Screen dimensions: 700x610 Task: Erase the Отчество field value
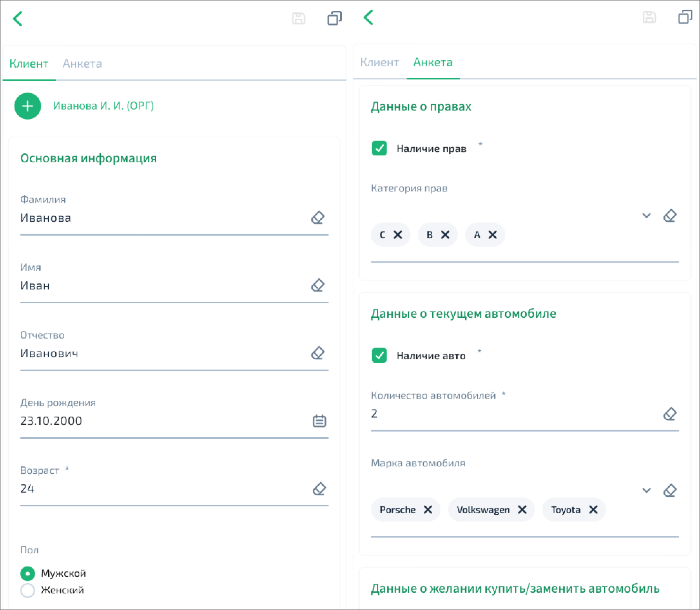click(x=318, y=353)
